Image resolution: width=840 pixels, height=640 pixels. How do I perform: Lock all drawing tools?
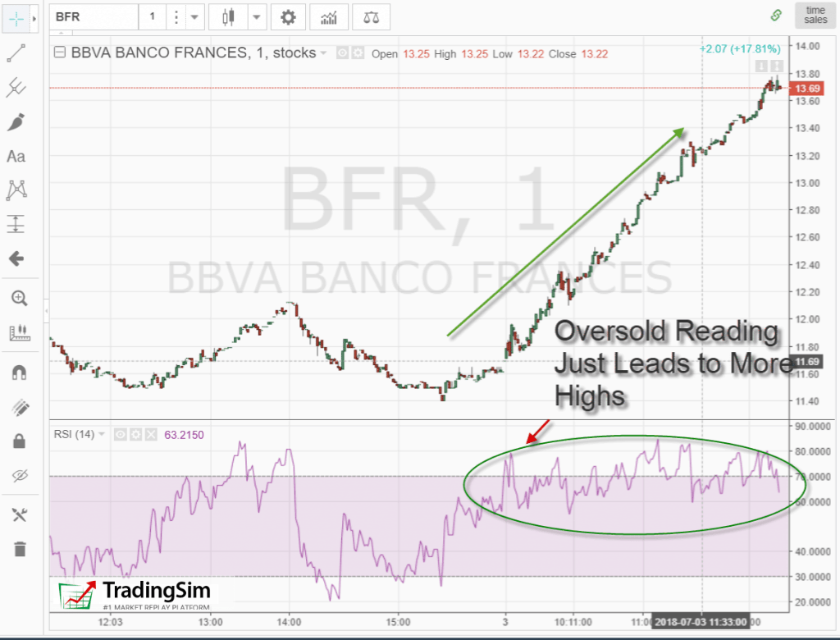20,441
